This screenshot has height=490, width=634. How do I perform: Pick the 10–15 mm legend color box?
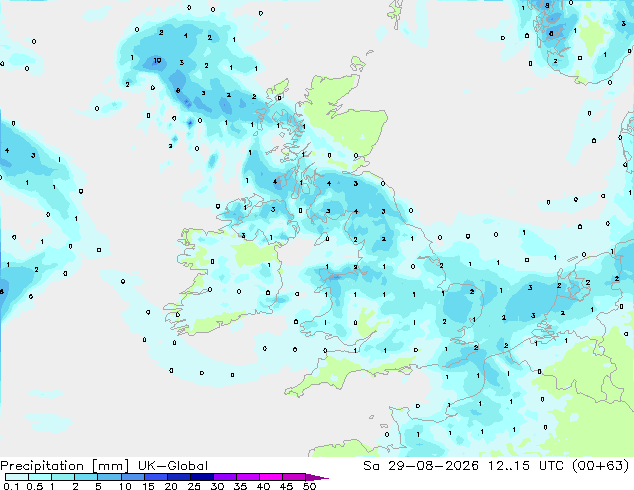tap(132, 477)
